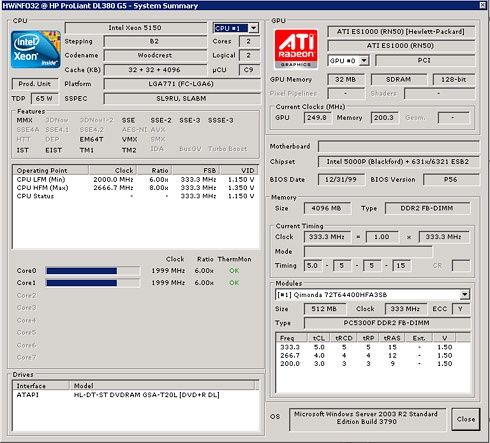
Task: Select the 266.7 timing row
Action: 373,355
